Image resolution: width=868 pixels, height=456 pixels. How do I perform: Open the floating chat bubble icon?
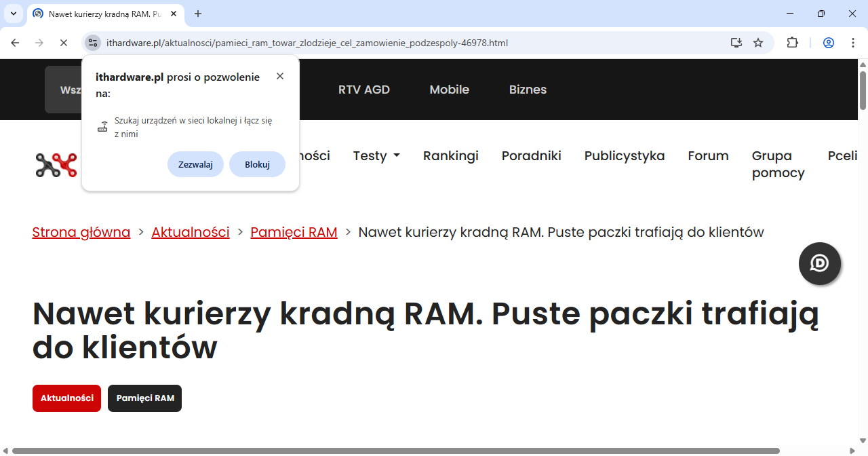coord(819,263)
